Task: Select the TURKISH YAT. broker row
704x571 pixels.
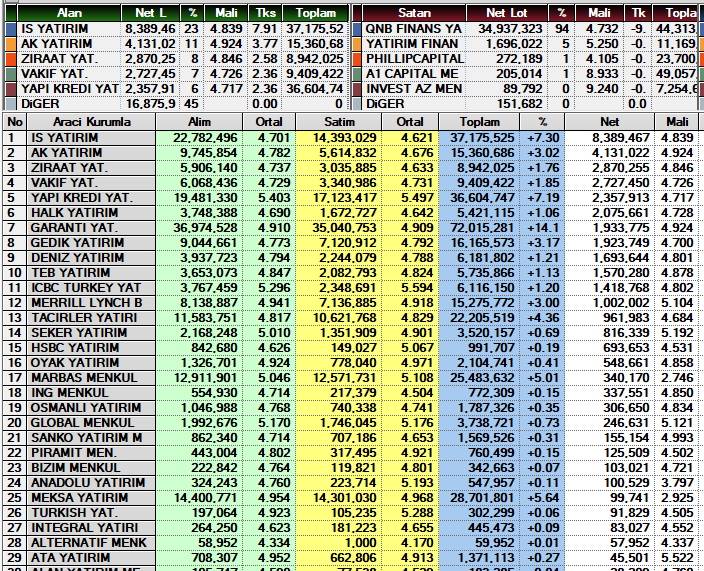Action: click(351, 513)
